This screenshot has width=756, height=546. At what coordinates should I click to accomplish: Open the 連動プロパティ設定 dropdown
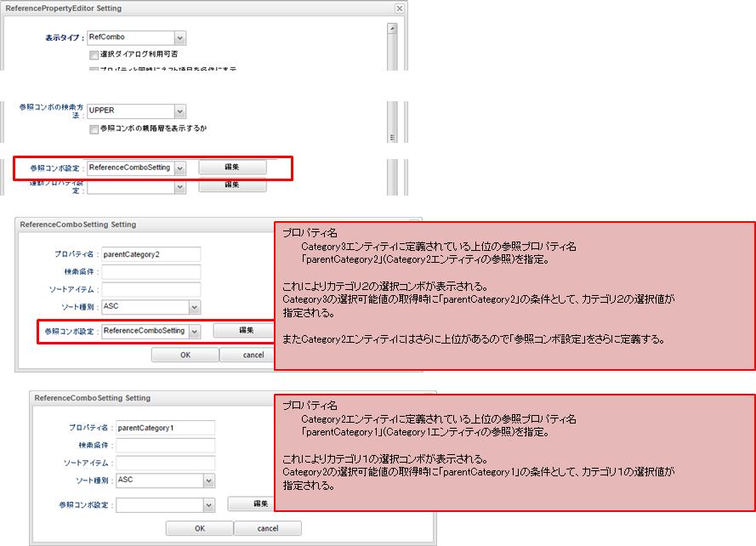pyautogui.click(x=180, y=185)
